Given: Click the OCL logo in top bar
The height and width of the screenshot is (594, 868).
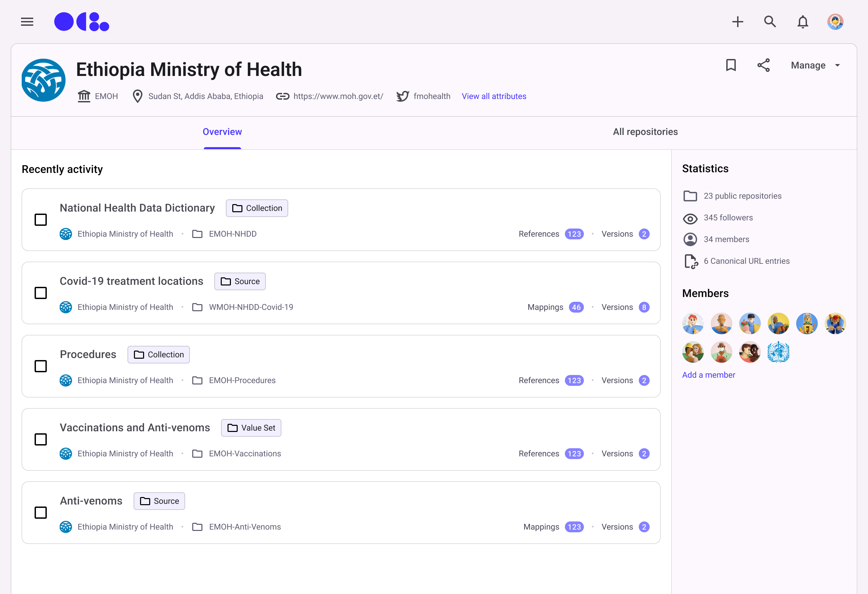Looking at the screenshot, I should click(81, 22).
